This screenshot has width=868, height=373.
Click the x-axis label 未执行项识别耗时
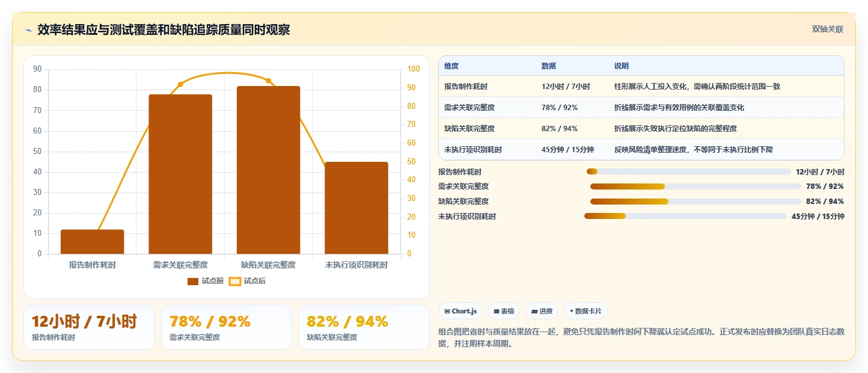[356, 265]
